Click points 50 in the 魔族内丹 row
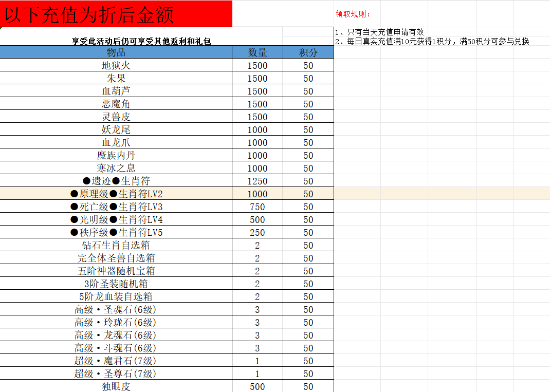 [308, 155]
